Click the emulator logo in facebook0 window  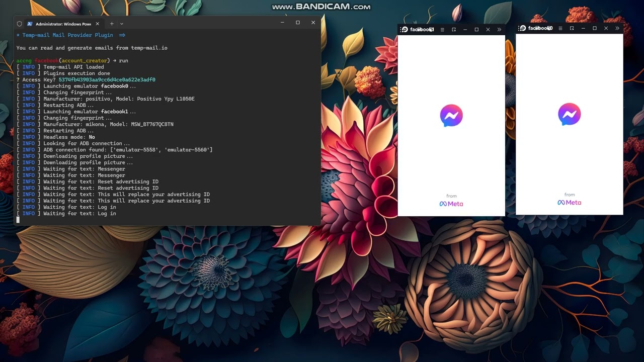522,28
